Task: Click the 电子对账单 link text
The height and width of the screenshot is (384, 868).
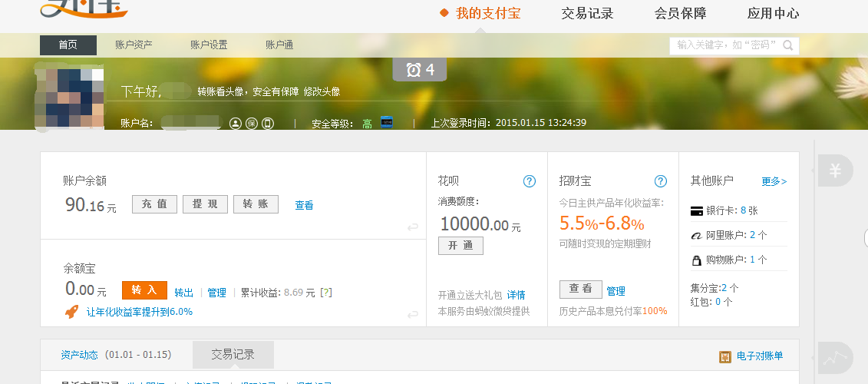Action: pyautogui.click(x=760, y=356)
